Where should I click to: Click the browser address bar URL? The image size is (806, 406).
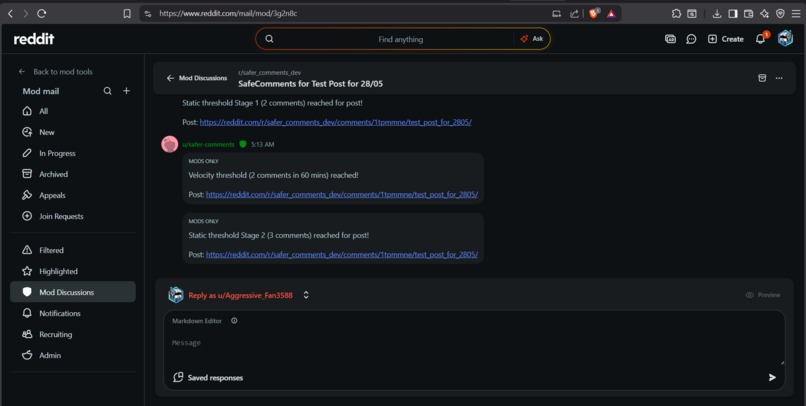coord(228,14)
